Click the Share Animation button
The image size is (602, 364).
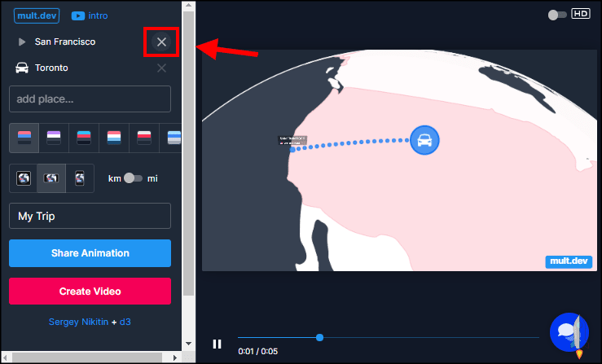coord(90,253)
